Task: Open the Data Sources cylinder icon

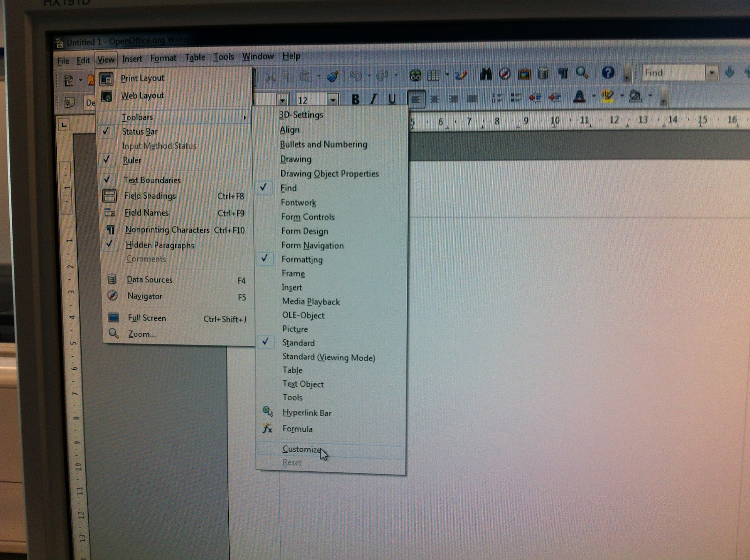Action: click(543, 74)
